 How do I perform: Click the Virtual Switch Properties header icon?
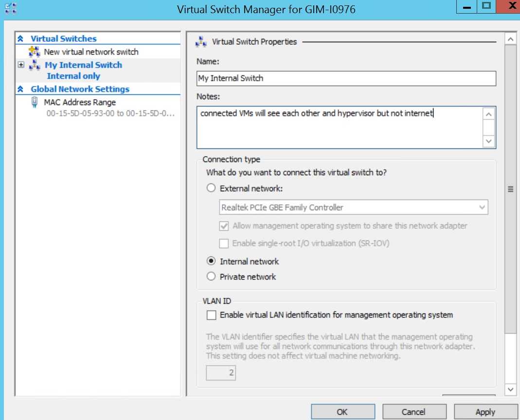201,42
